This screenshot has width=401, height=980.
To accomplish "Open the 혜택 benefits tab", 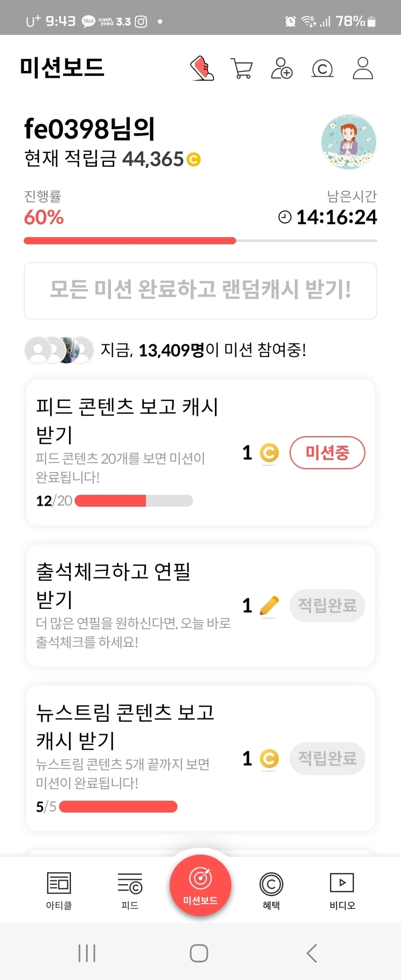I will (x=271, y=890).
